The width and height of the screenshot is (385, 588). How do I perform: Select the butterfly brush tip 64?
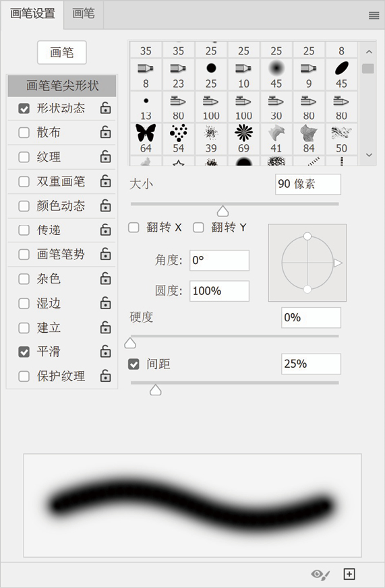[146, 139]
